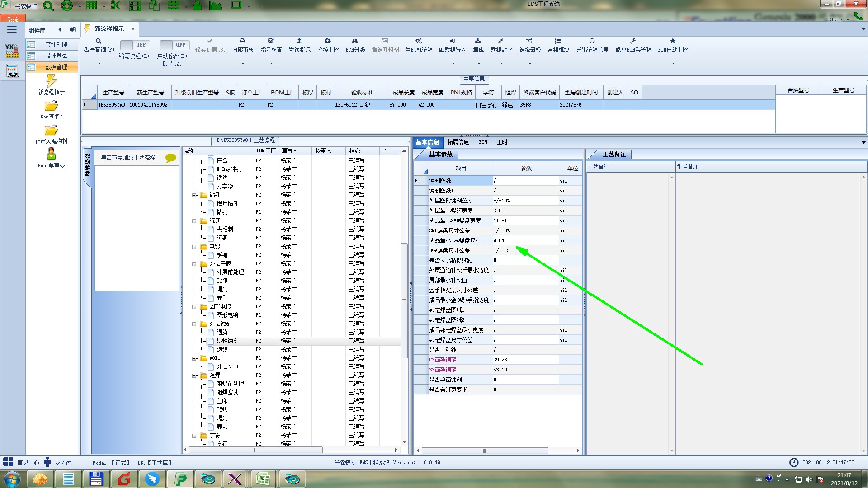Click the 修复ECN丢流程 wrench icon

(x=633, y=41)
